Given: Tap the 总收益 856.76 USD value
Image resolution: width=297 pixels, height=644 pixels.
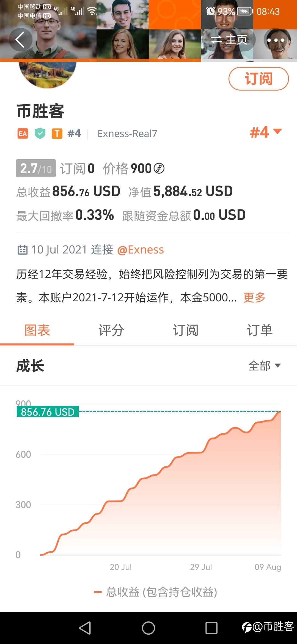Looking at the screenshot, I should [x=68, y=191].
